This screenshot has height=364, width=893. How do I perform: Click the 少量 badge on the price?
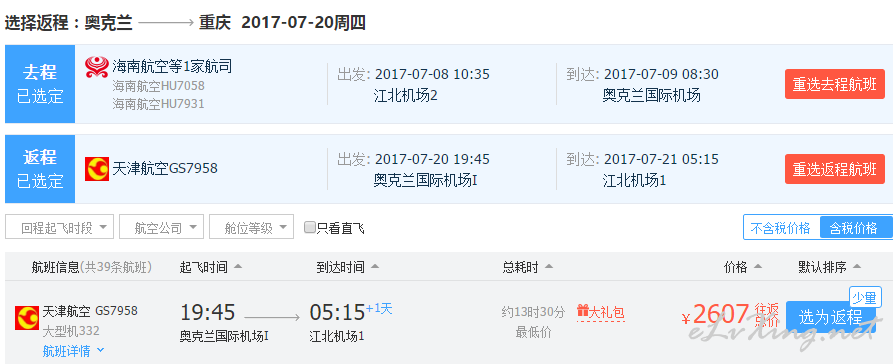pos(865,297)
